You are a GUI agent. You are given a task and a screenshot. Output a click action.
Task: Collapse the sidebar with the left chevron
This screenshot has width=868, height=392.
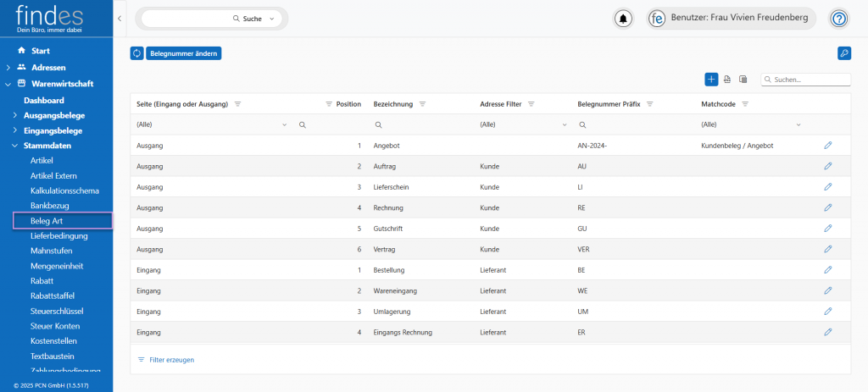(x=120, y=19)
